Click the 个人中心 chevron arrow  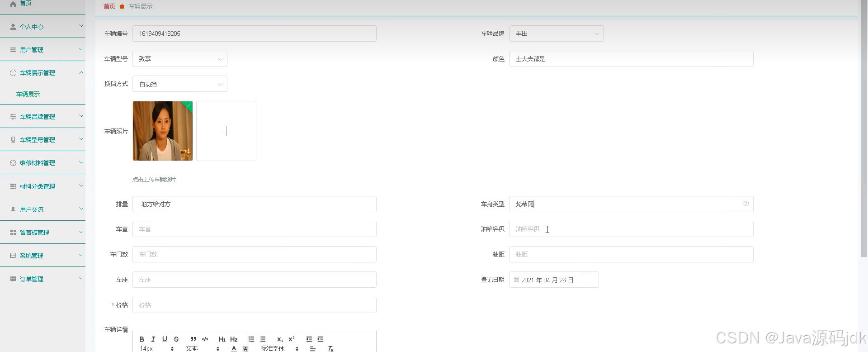(x=81, y=26)
